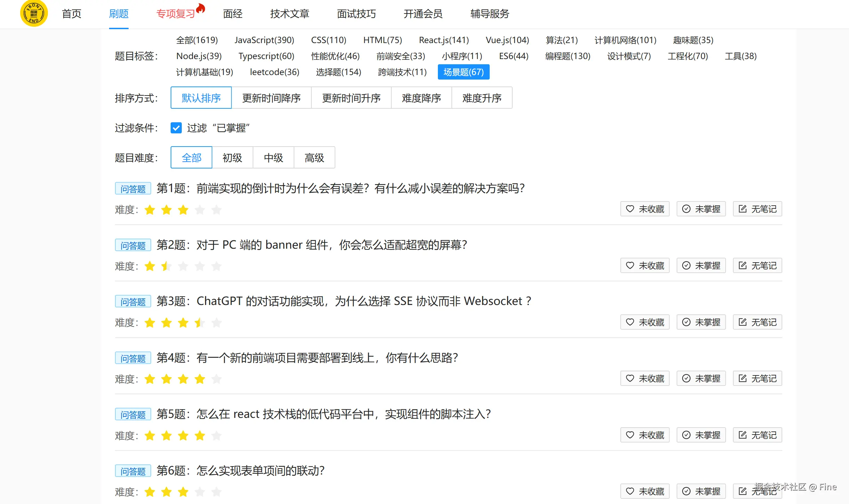Image resolution: width=849 pixels, height=504 pixels.
Task: Open 开通会员 in navigation bar
Action: point(423,14)
